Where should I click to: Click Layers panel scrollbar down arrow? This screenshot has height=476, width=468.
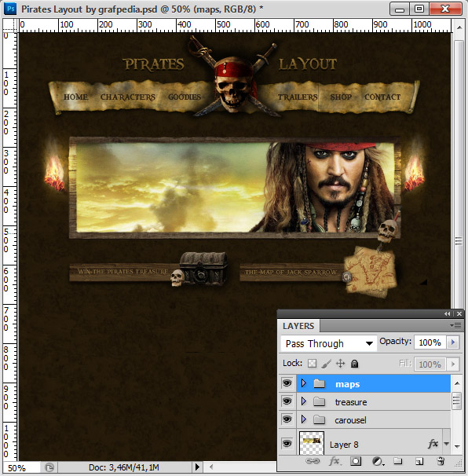[x=457, y=446]
